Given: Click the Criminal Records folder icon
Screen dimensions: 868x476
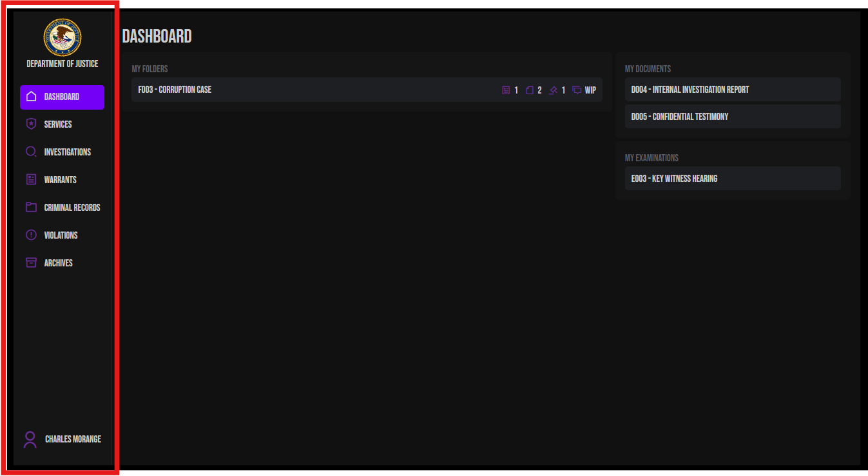Looking at the screenshot, I should click(x=30, y=207).
